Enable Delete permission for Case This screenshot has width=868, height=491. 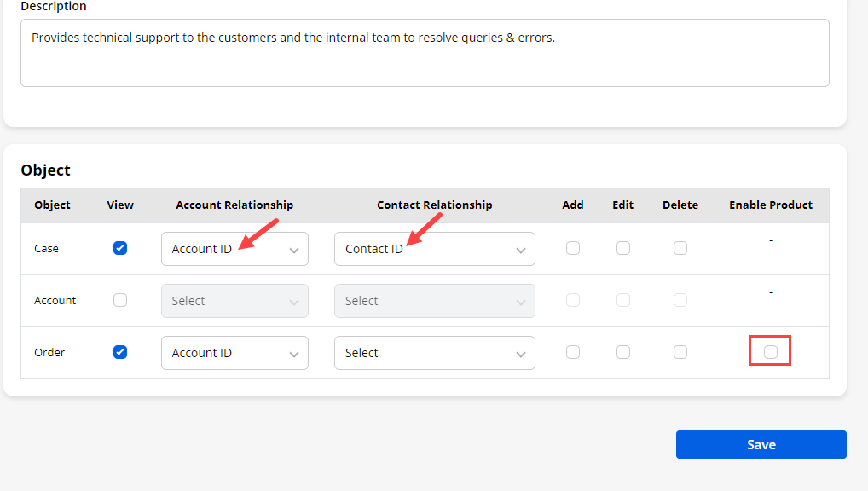coord(680,248)
